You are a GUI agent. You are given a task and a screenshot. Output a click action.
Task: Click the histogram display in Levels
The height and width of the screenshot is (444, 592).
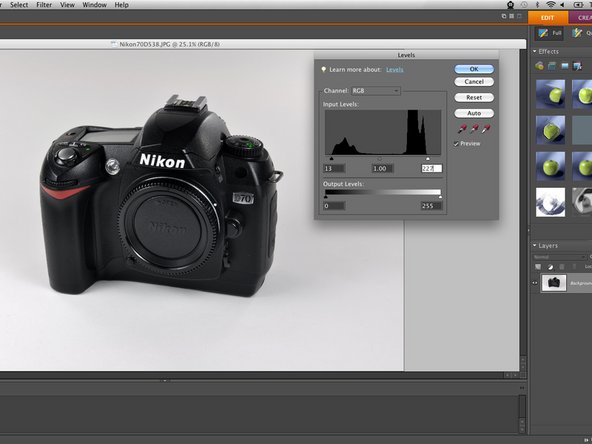point(383,132)
